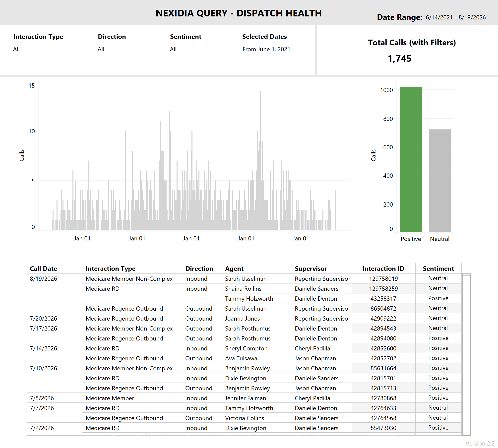This screenshot has width=498, height=448.
Task: Select the 7/20/2026 call date cell
Action: pos(43,318)
